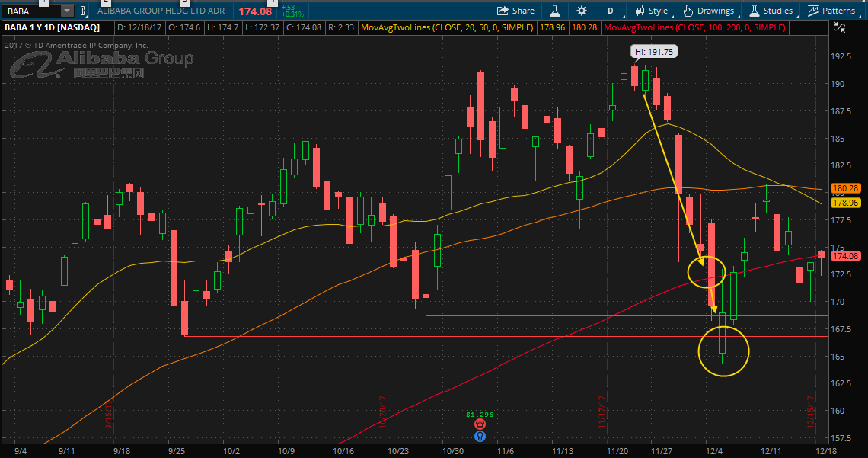Click the Share icon button
The width and height of the screenshot is (868, 458).
(x=515, y=11)
